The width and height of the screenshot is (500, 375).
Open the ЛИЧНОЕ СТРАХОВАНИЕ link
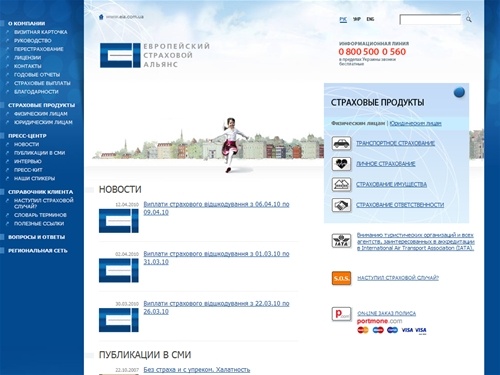[x=386, y=164]
